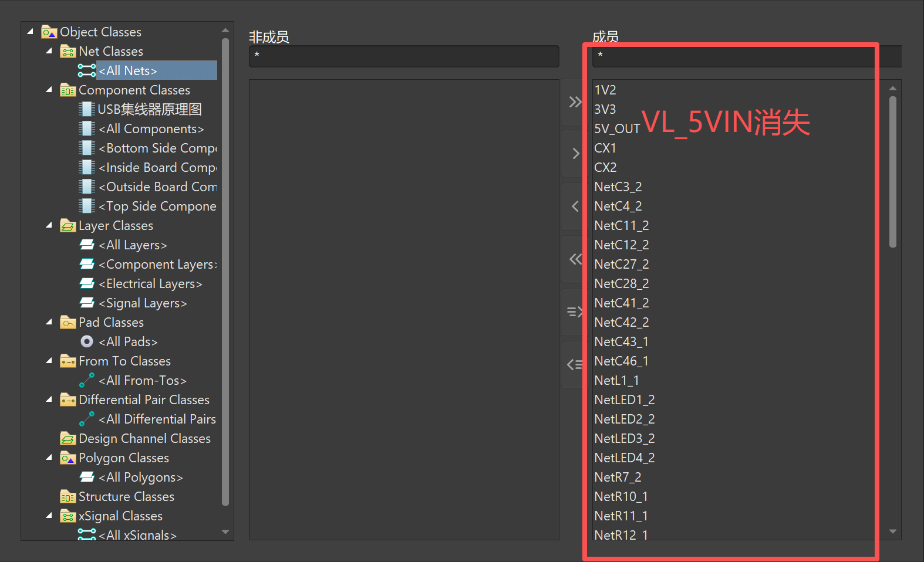
Task: Click the Design Channel Classes folder icon
Action: [x=68, y=438]
